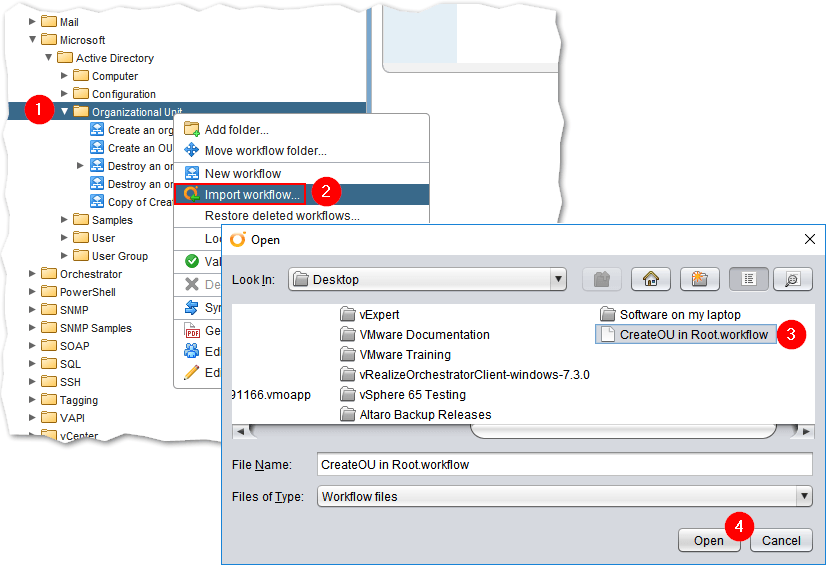
Task: Click the Edit access rights people icon
Action: [x=192, y=351]
